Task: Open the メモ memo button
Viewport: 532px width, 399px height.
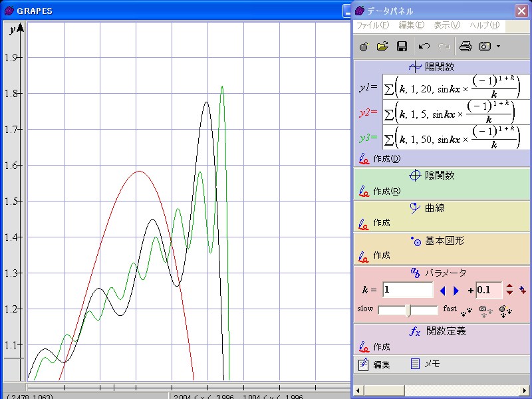Action: 425,364
